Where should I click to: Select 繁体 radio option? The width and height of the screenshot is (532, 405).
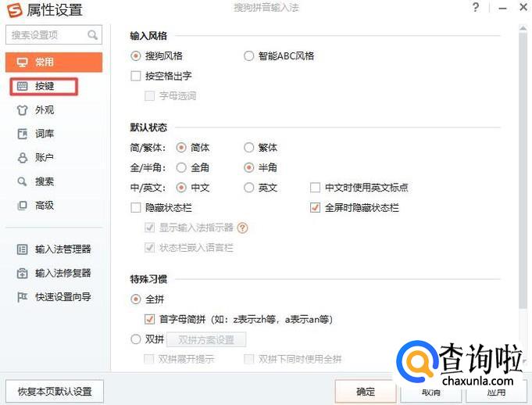click(x=248, y=148)
